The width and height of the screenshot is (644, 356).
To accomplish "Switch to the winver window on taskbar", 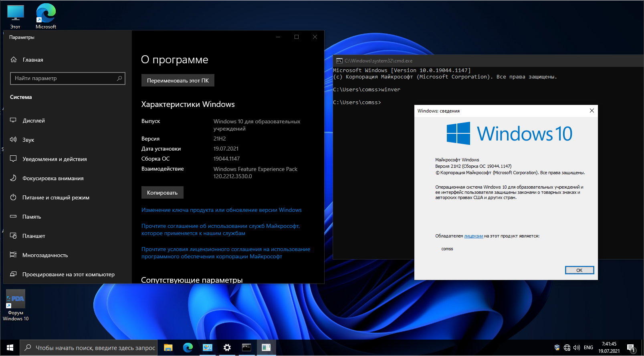I will (x=266, y=348).
